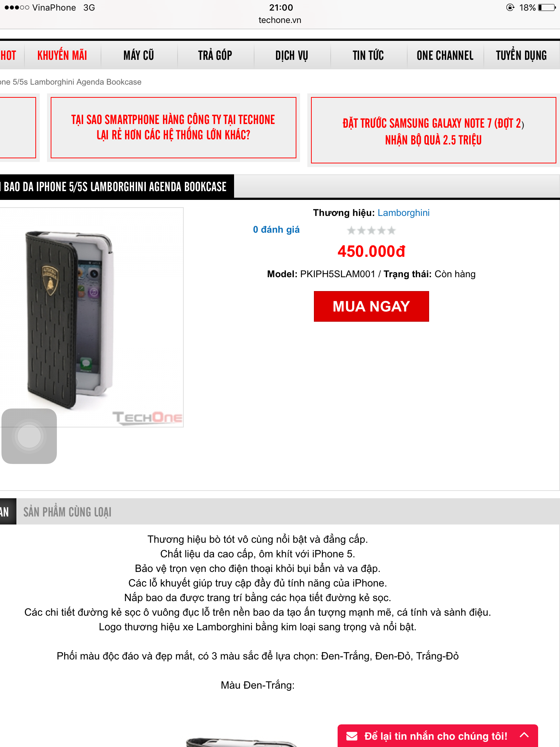This screenshot has height=747, width=560.
Task: Tap the signal strength dots
Action: click(x=16, y=8)
